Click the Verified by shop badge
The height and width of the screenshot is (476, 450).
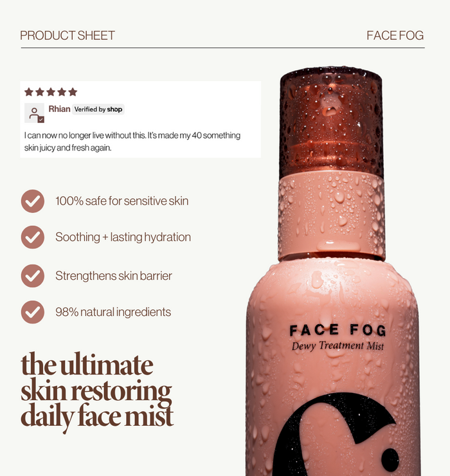click(x=98, y=109)
